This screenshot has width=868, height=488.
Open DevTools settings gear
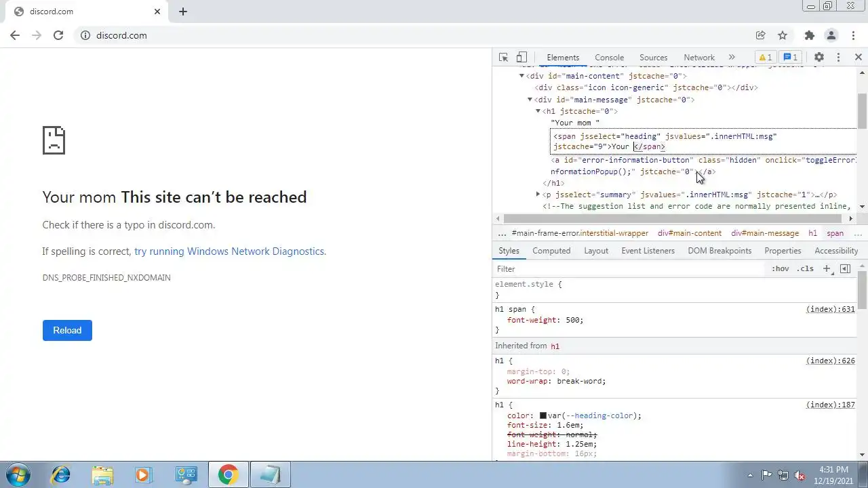point(819,58)
